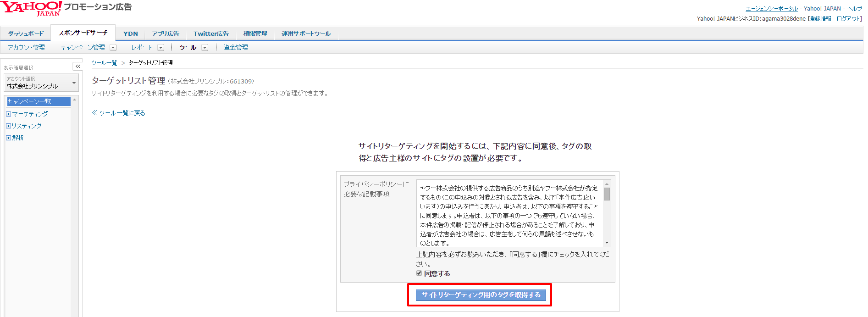868x317 pixels.
Task: Click サイトリターゲティング用のタグを取得する button
Action: click(481, 295)
